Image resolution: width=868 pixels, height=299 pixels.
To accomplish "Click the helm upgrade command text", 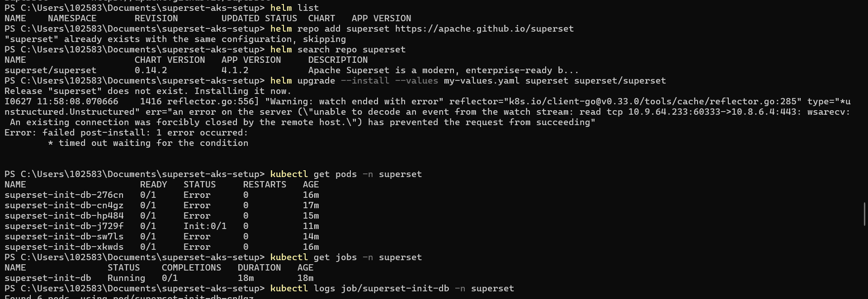I will (x=468, y=81).
